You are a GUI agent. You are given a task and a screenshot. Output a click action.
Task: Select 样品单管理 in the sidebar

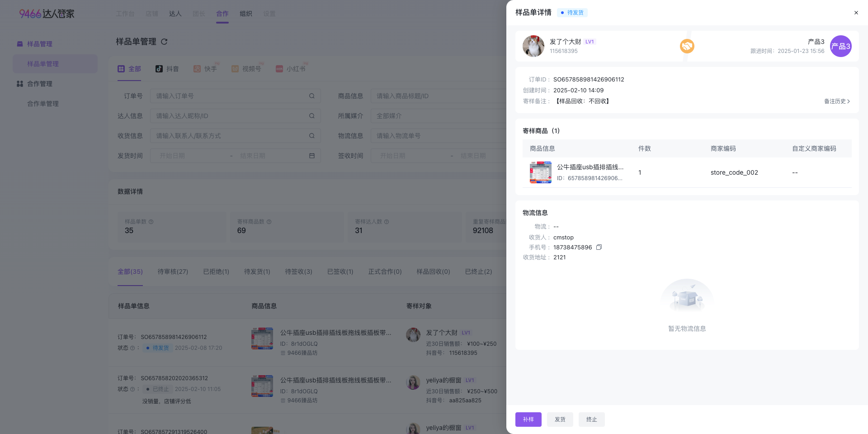[55, 64]
